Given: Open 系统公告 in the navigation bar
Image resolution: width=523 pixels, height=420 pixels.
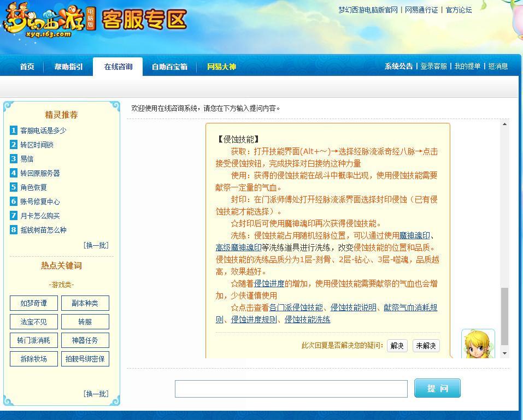Looking at the screenshot, I should tap(398, 66).
